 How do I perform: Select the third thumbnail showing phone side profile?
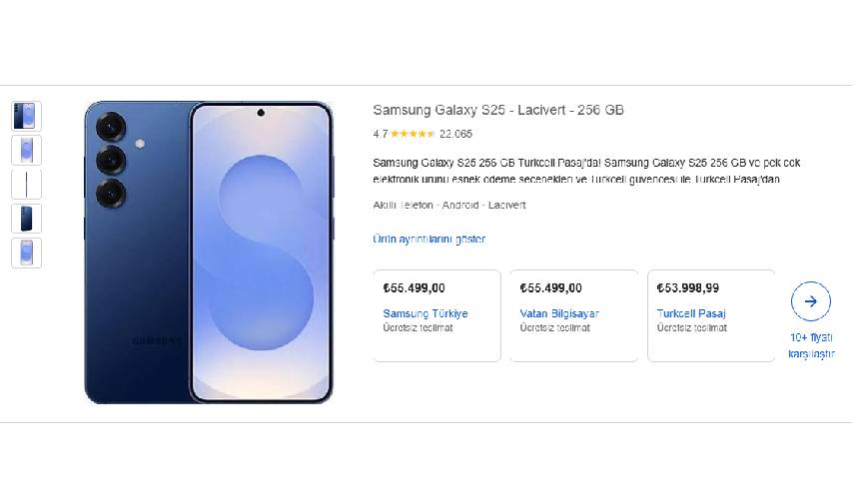pos(26,185)
